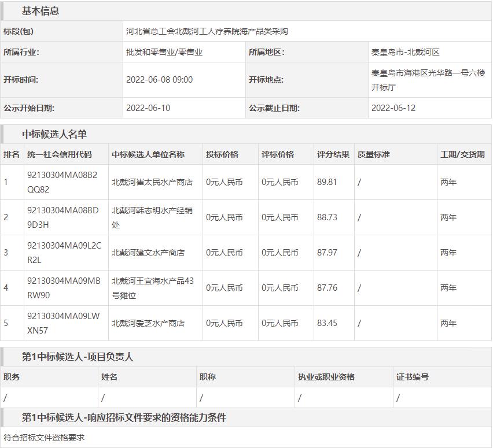This screenshot has width=493, height=448.
Task: Click the 中标候选人名单 section header
Action: coord(54,134)
